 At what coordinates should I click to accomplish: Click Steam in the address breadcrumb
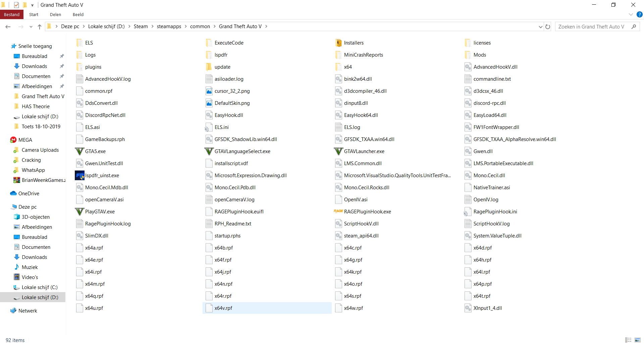pos(141,26)
